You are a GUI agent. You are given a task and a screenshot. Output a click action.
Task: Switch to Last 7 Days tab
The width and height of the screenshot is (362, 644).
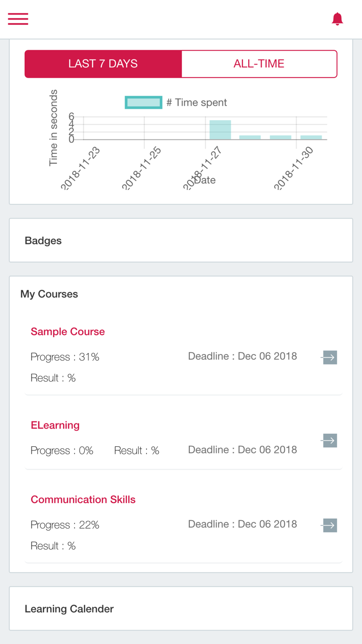click(103, 64)
